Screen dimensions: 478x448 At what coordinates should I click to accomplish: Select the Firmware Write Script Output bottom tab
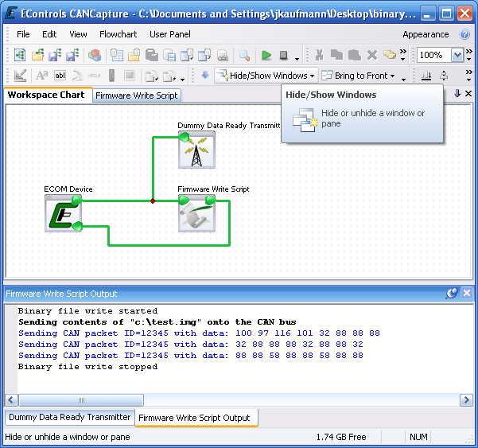(194, 418)
